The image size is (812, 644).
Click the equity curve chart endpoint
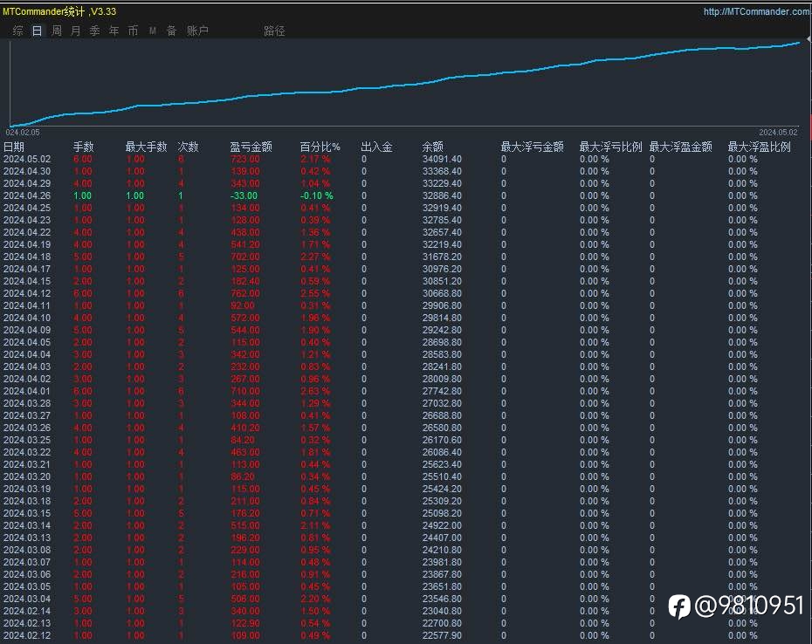click(800, 43)
